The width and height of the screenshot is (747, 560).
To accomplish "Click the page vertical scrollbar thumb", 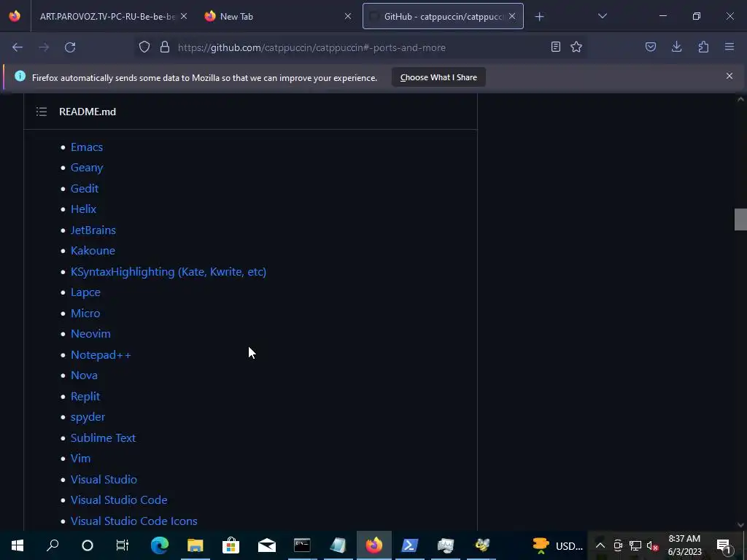I will pos(740,219).
